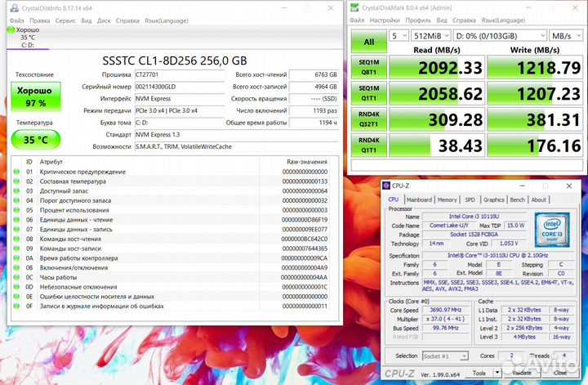The image size is (588, 385).
Task: Click the Core Speed value 3690.97 MHz
Action: click(x=446, y=310)
